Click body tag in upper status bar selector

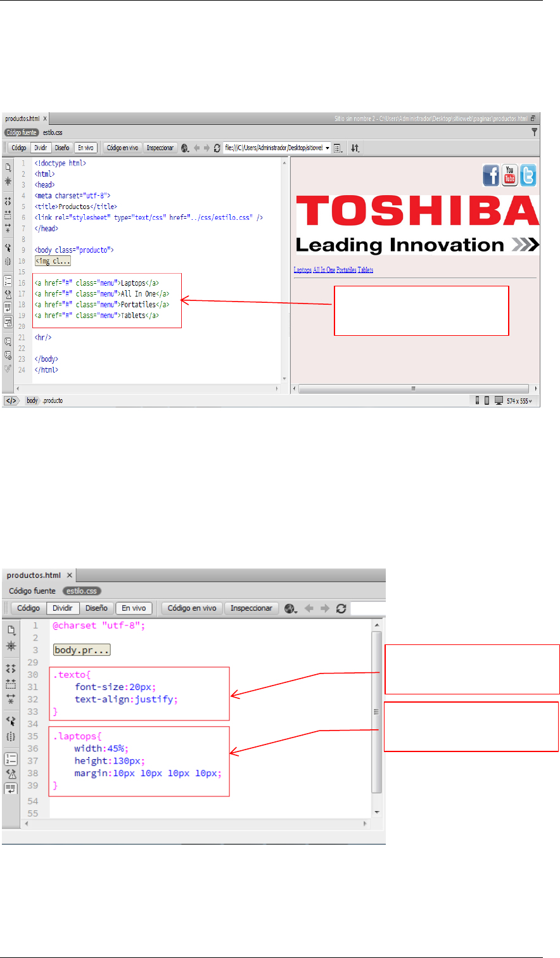pos(32,400)
